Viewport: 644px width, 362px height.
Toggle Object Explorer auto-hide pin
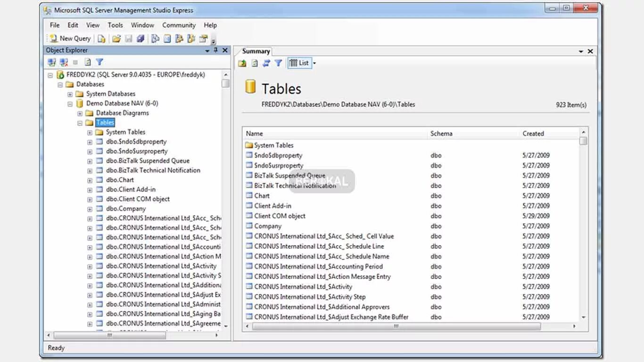pos(216,50)
